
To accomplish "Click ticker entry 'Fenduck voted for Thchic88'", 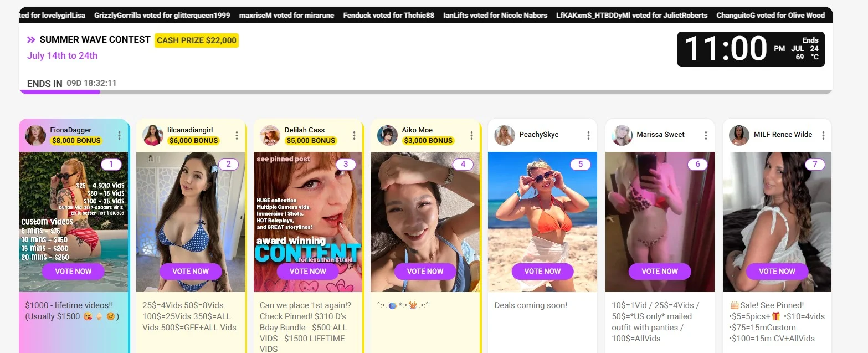I will click(389, 16).
